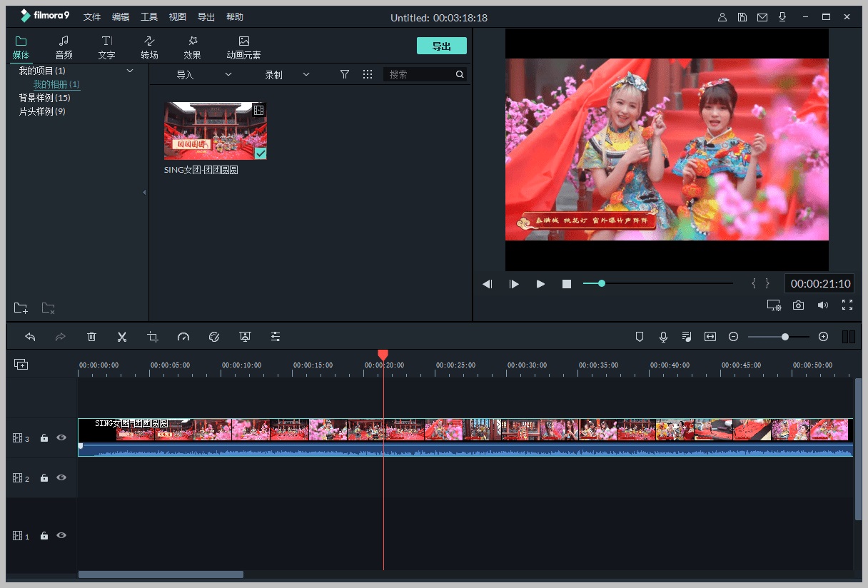Viewport: 868px width, 588px height.
Task: Click the green 导出 export button
Action: [x=442, y=46]
